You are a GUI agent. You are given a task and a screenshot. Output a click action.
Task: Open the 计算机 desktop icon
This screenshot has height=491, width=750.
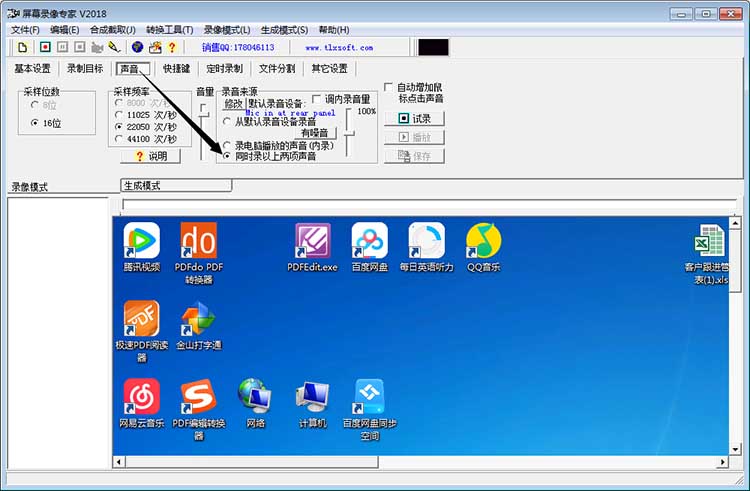pyautogui.click(x=312, y=403)
